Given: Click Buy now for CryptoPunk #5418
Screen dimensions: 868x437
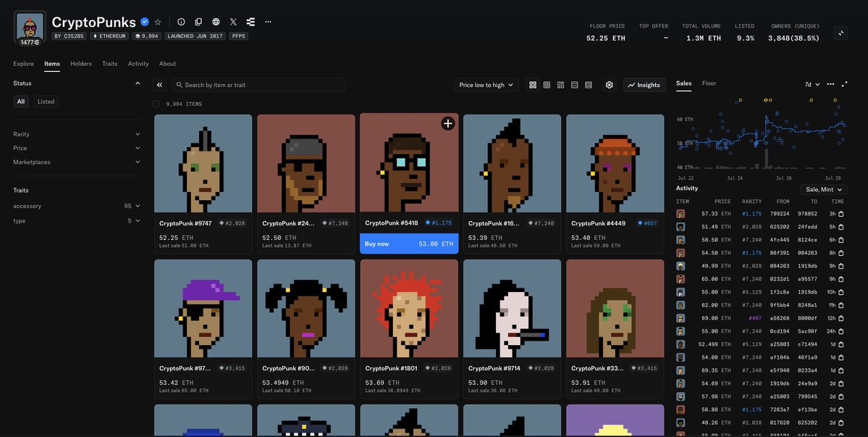Looking at the screenshot, I should (409, 244).
